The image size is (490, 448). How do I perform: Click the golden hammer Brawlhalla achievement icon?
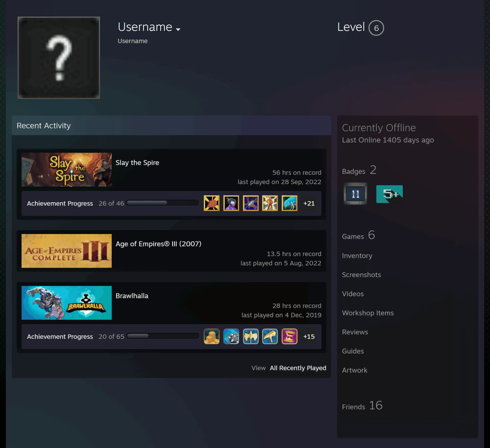pyautogui.click(x=270, y=336)
